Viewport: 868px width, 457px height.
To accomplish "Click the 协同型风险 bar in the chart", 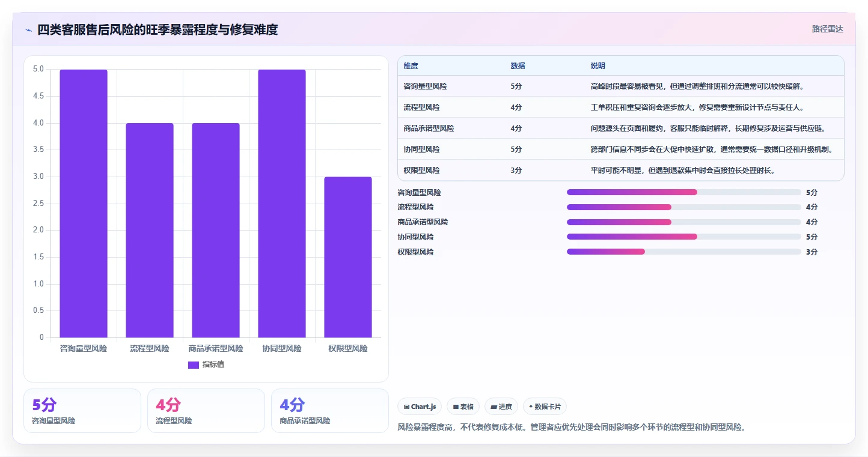I will [x=282, y=204].
